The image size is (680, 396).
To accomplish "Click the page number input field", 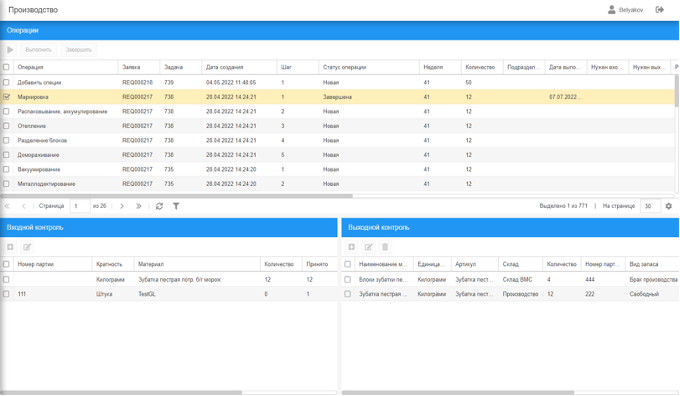I will [80, 206].
